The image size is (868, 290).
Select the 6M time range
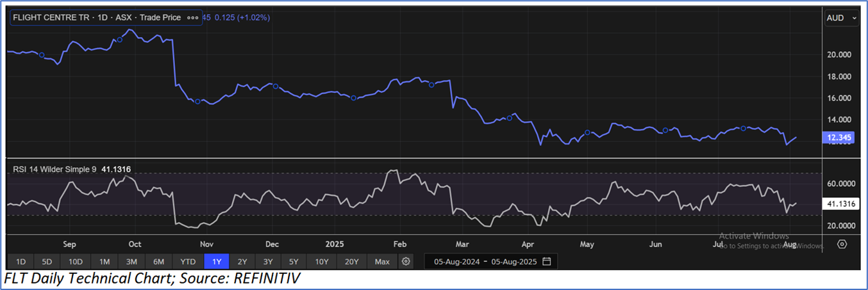tap(159, 261)
